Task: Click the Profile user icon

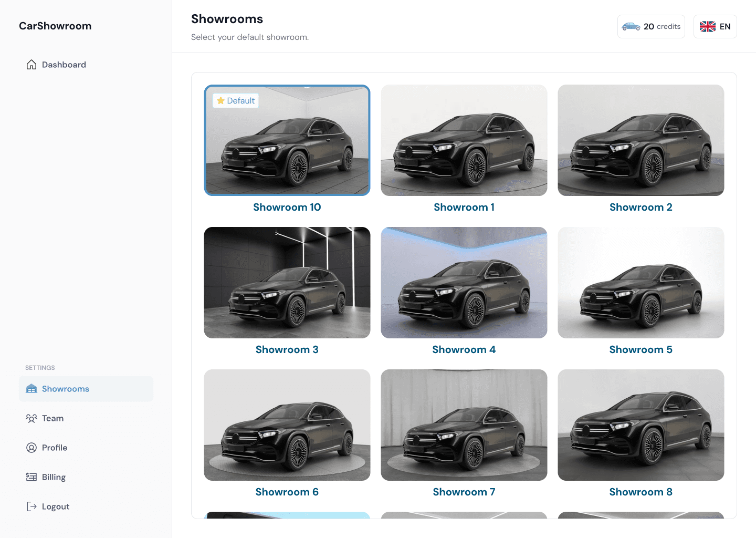Action: tap(31, 448)
